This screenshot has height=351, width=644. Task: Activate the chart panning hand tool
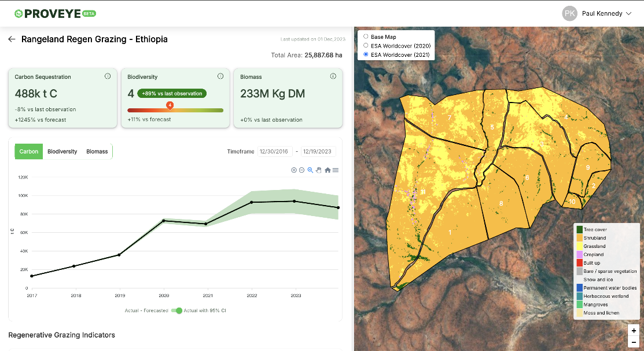pos(319,170)
